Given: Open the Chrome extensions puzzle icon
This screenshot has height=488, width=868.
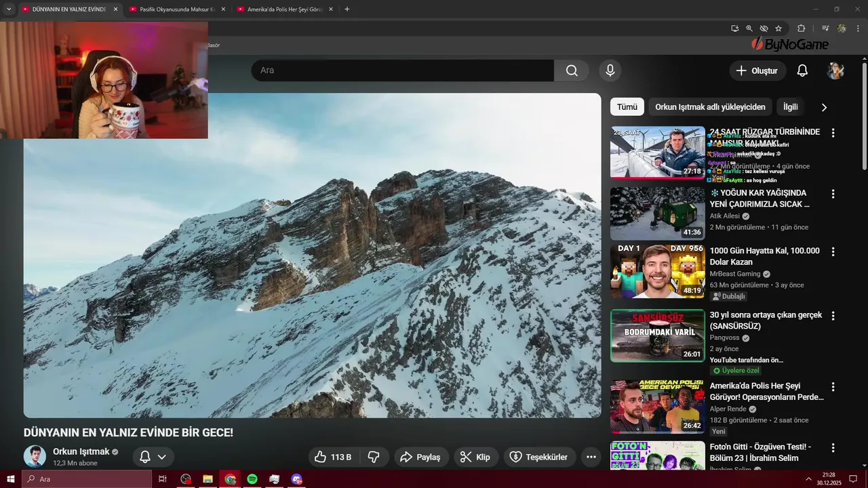Looking at the screenshot, I should (801, 28).
